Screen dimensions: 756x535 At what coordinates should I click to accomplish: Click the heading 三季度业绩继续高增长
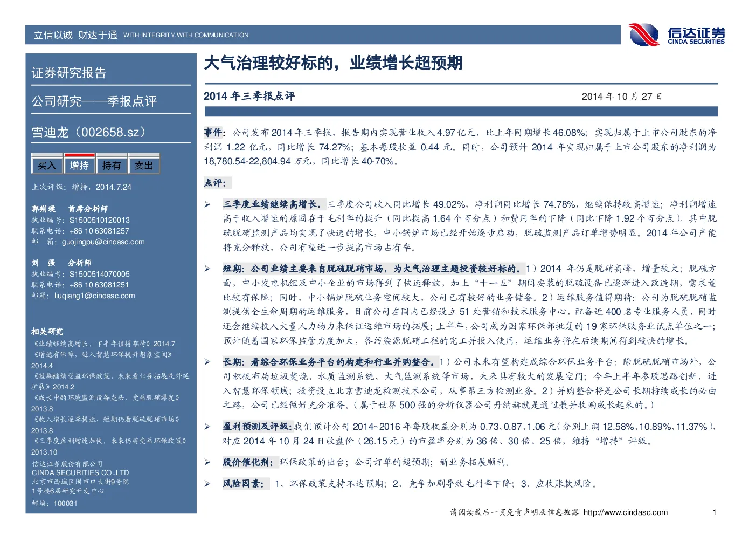pos(274,204)
